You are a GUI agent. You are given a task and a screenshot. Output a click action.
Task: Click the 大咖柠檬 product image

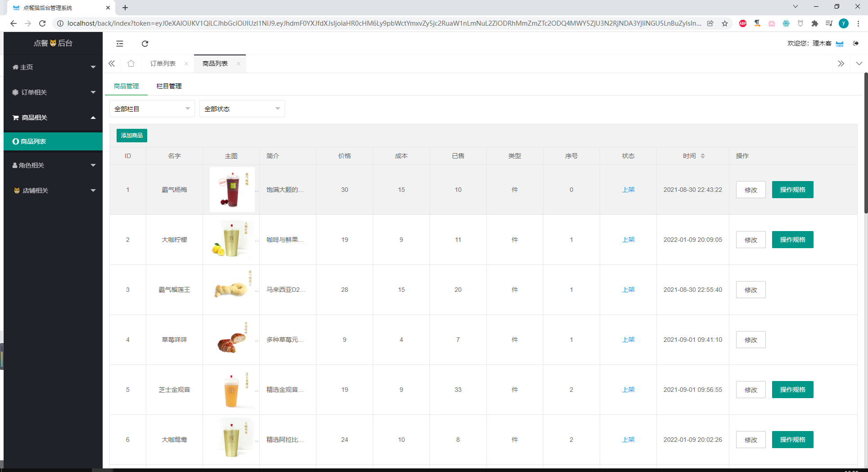232,240
